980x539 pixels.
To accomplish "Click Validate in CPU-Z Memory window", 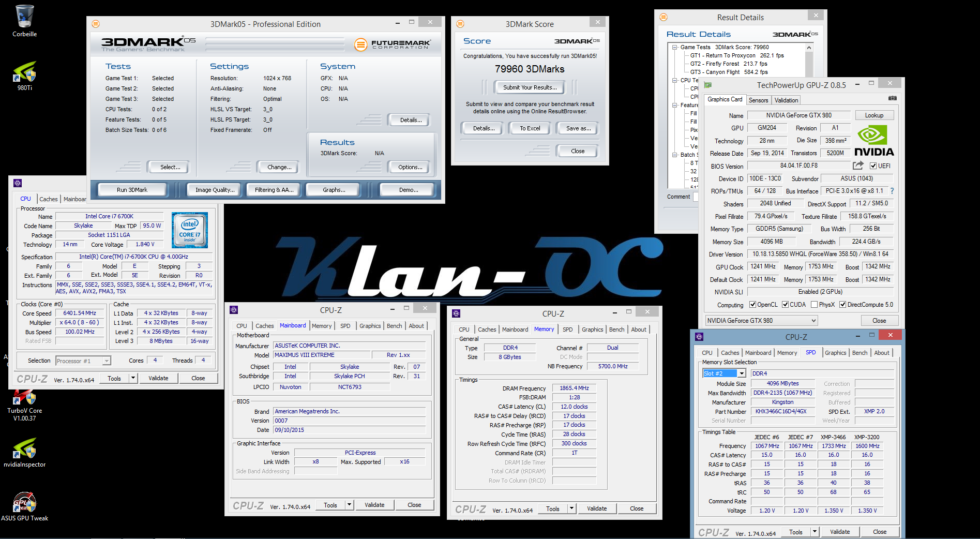I will point(597,508).
